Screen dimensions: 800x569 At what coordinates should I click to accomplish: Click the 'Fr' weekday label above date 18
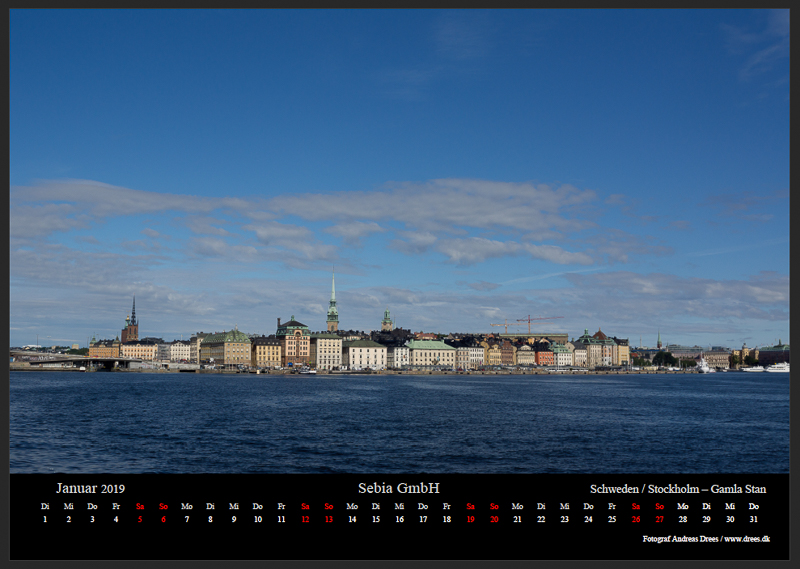(446, 506)
